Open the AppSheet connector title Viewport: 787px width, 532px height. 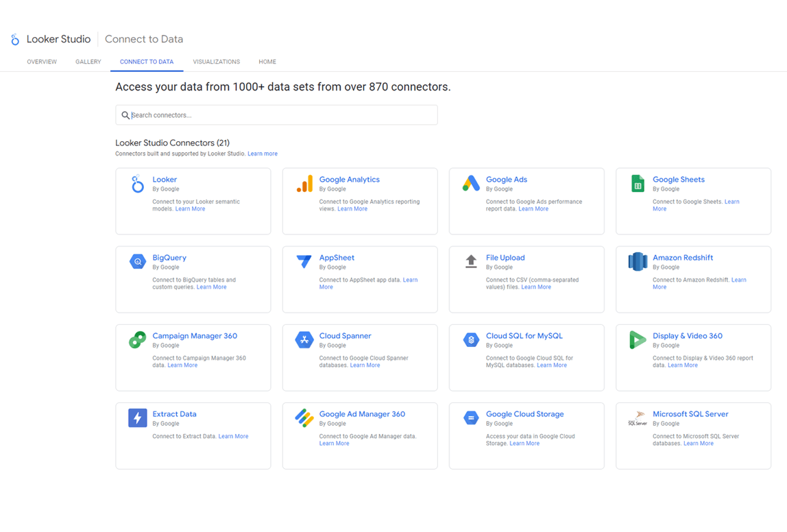(337, 258)
